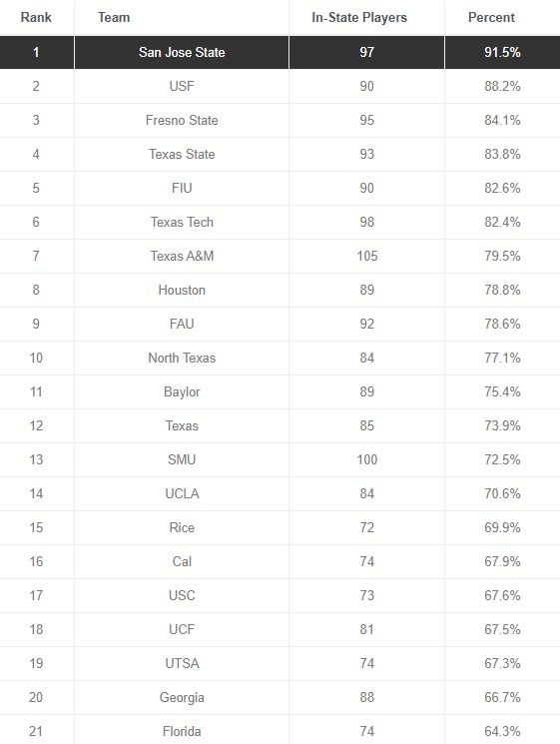560x744 pixels.
Task: Click the Texas State team cell
Action: tap(182, 154)
